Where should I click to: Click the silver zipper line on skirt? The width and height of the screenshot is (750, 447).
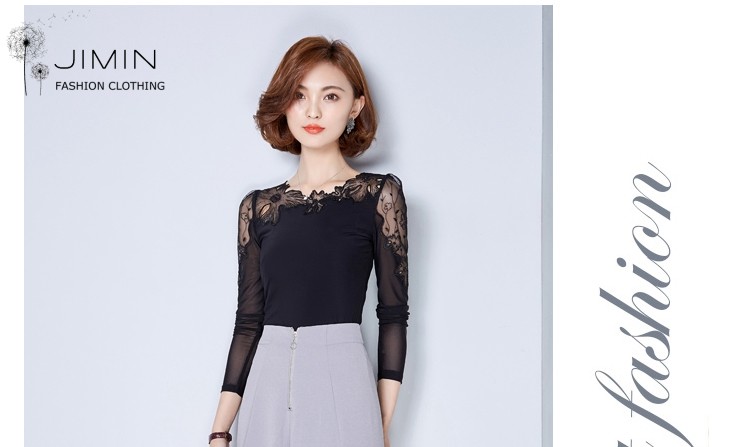coord(290,378)
